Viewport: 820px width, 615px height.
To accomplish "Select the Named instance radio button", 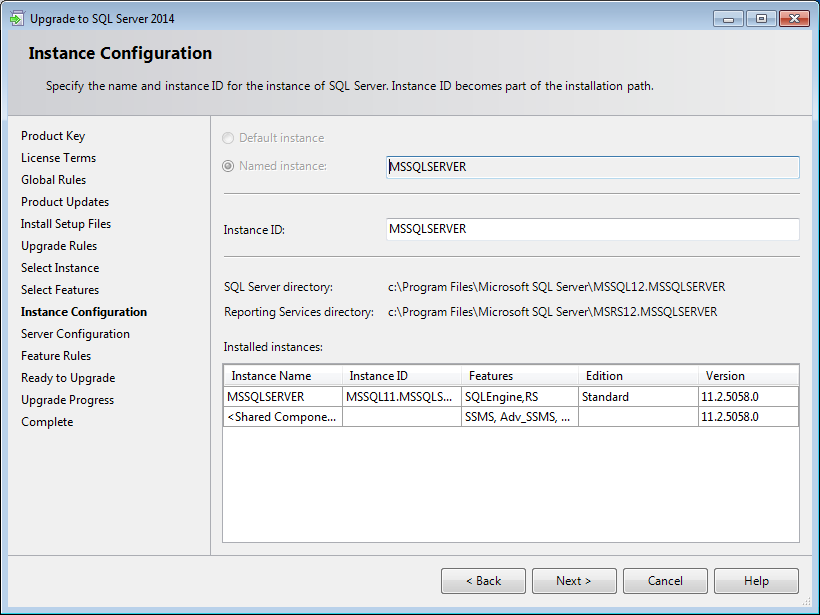I will tap(228, 166).
